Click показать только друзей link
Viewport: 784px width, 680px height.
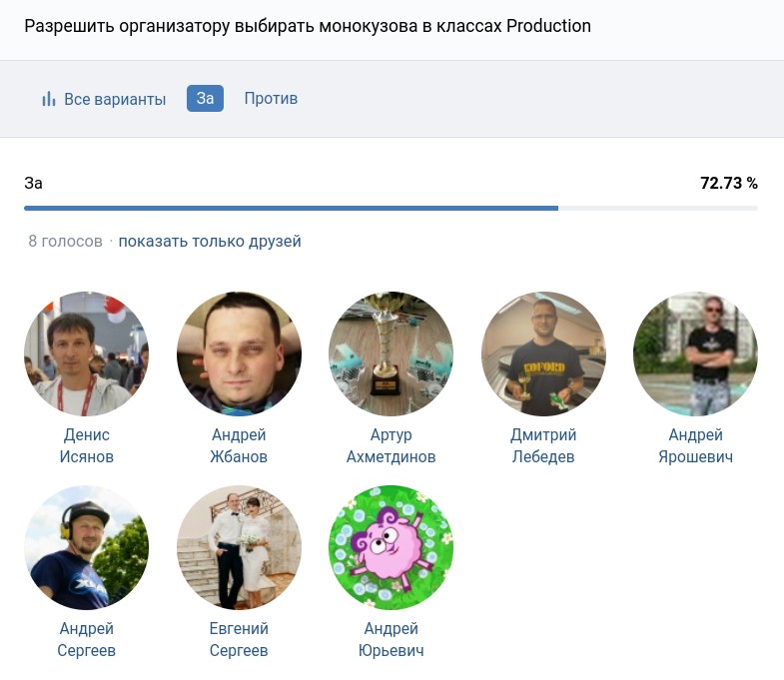pos(210,241)
